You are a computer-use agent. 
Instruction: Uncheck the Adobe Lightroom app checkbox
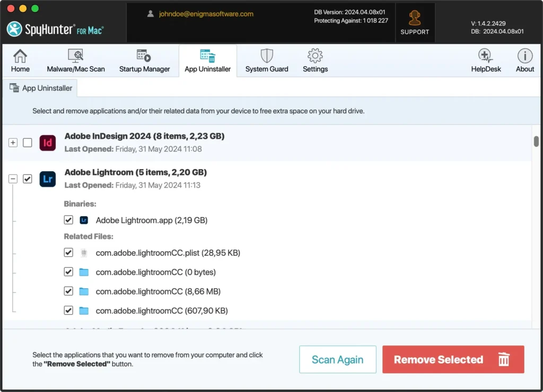pos(28,179)
